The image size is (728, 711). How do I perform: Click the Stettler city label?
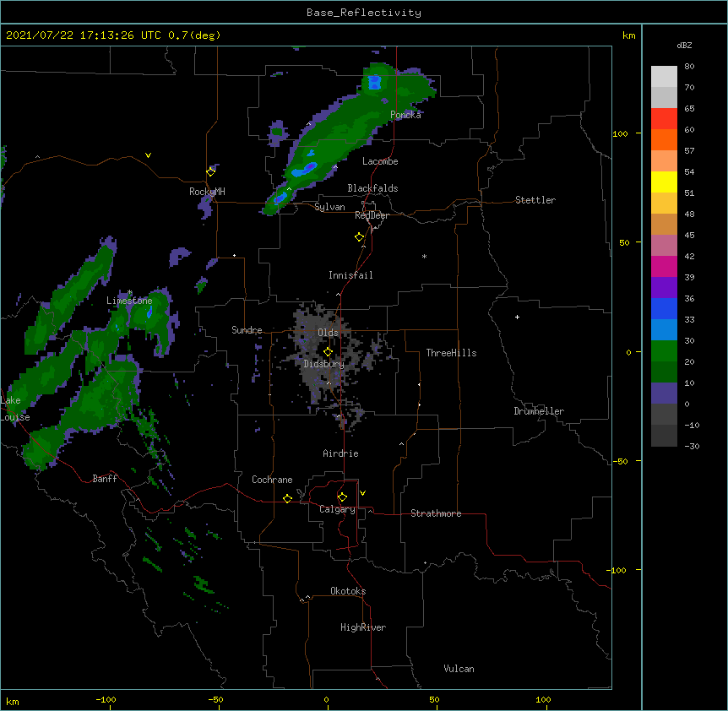535,200
